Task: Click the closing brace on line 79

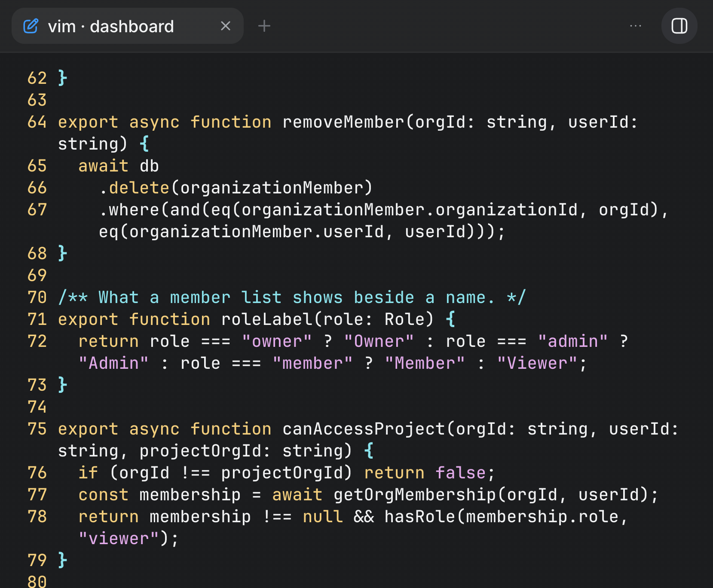Action: tap(63, 560)
